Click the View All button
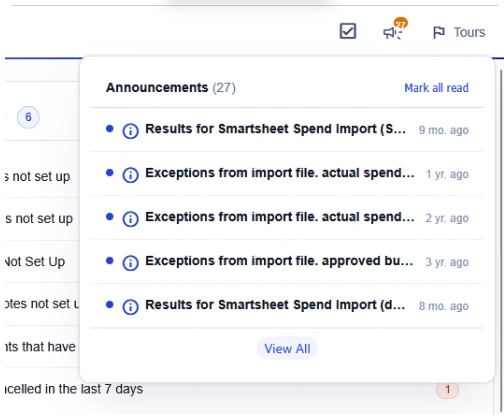 [x=287, y=349]
